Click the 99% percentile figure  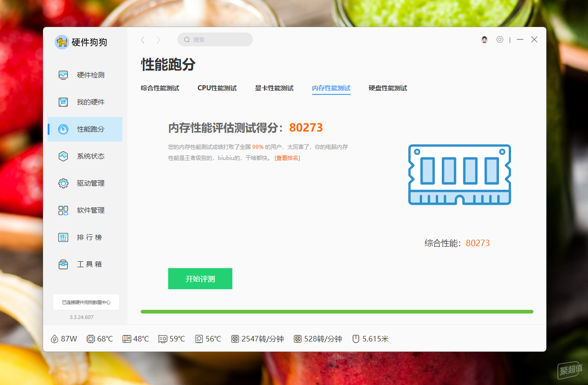258,147
